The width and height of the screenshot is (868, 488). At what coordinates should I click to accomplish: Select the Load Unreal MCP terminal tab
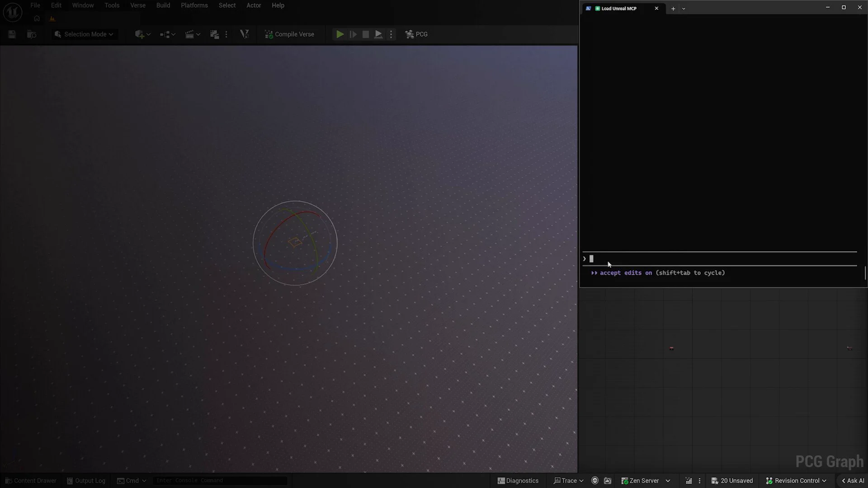pos(622,8)
